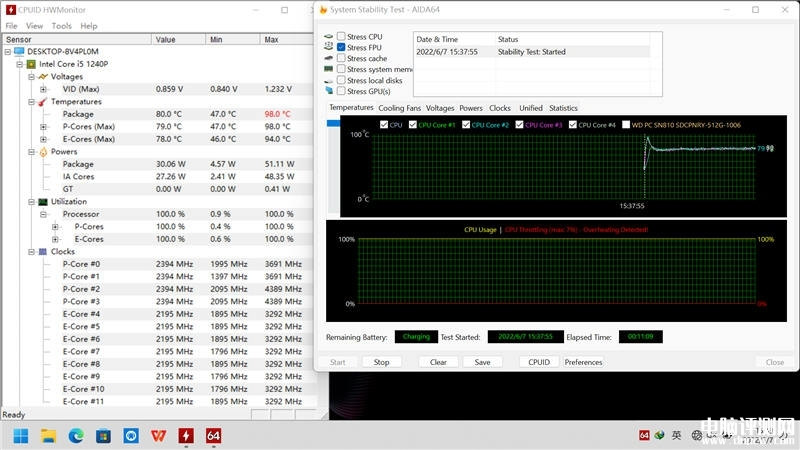Open Microsoft Store from the taskbar

(x=104, y=436)
